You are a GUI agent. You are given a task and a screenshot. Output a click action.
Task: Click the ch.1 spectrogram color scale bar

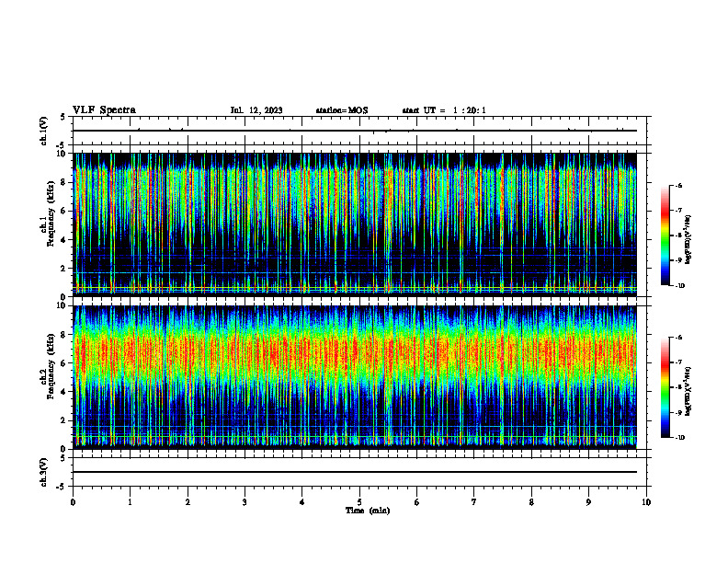[665, 236]
